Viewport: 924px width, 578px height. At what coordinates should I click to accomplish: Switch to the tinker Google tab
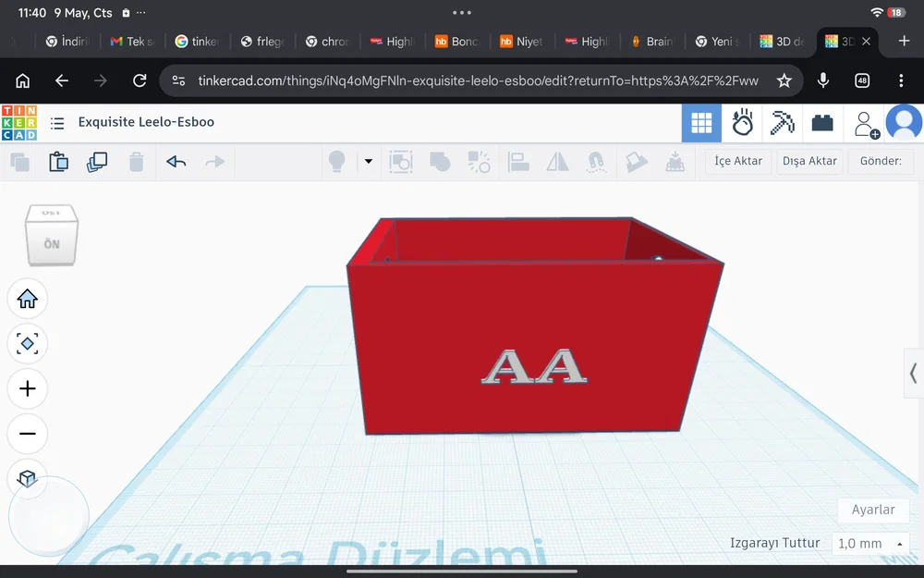pos(198,42)
